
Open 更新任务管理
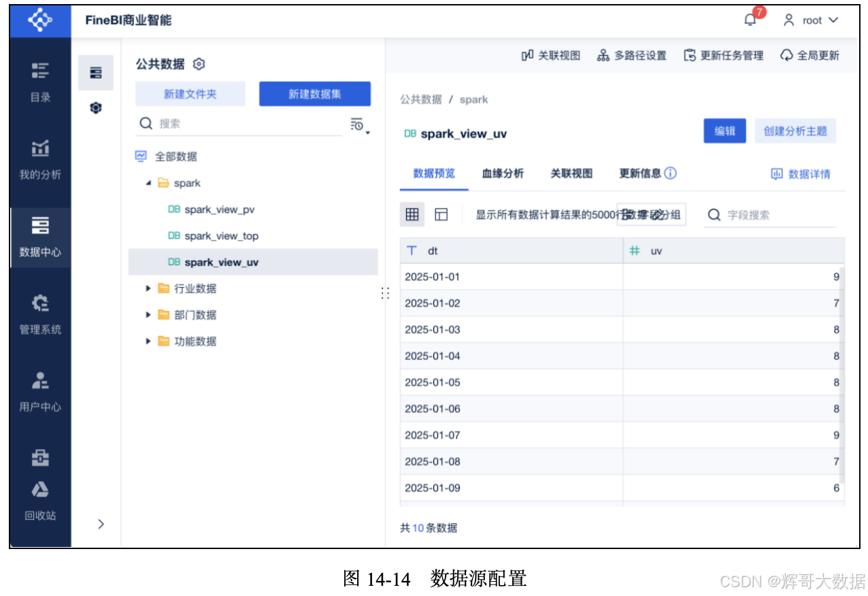click(724, 56)
